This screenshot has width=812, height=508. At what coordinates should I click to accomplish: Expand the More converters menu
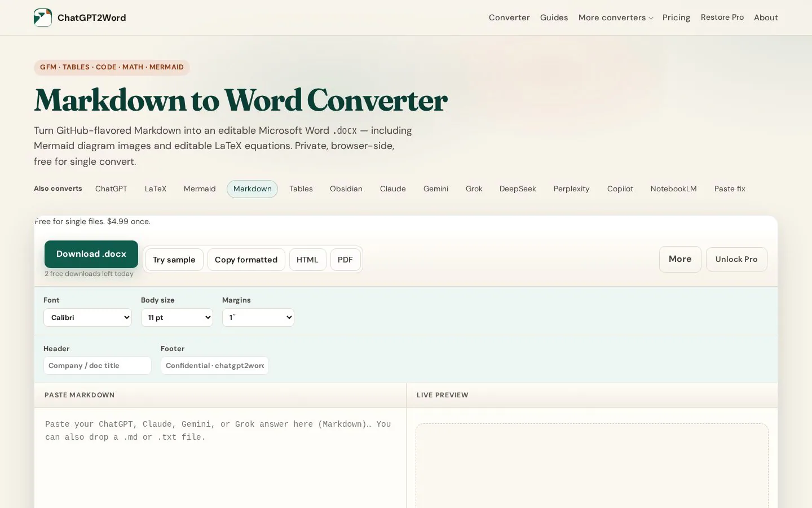pos(615,17)
